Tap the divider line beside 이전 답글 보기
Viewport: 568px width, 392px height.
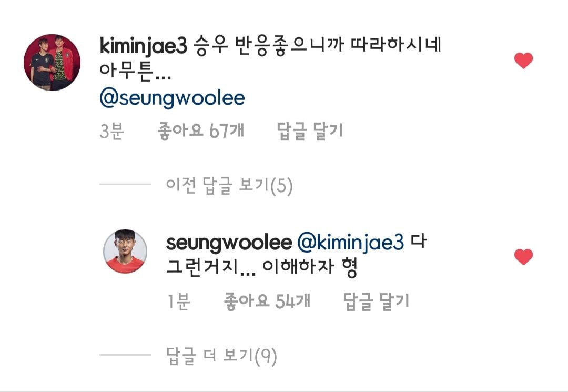tap(125, 184)
